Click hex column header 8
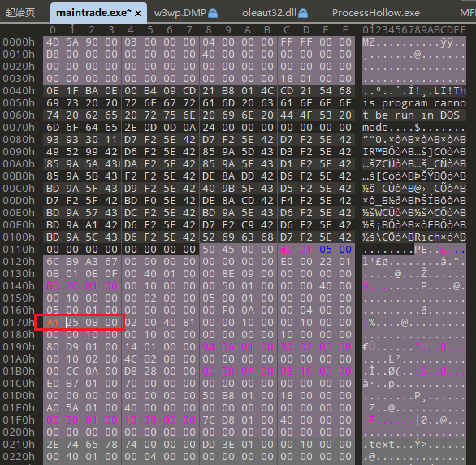This screenshot has height=465, width=476. click(x=209, y=30)
